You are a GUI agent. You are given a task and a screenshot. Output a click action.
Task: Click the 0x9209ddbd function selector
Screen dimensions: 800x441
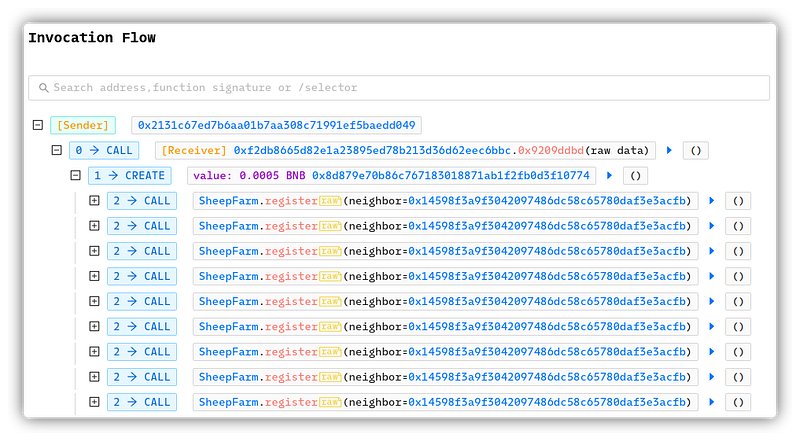pos(550,151)
